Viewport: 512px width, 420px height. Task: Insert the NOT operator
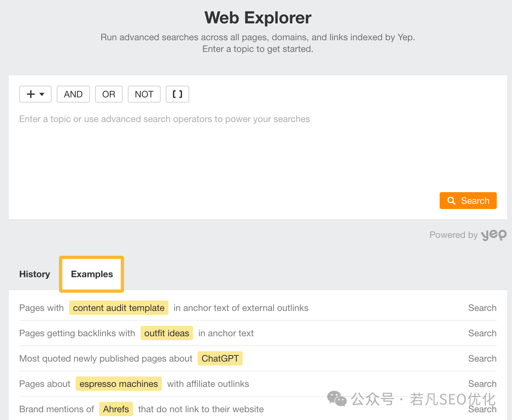click(144, 94)
